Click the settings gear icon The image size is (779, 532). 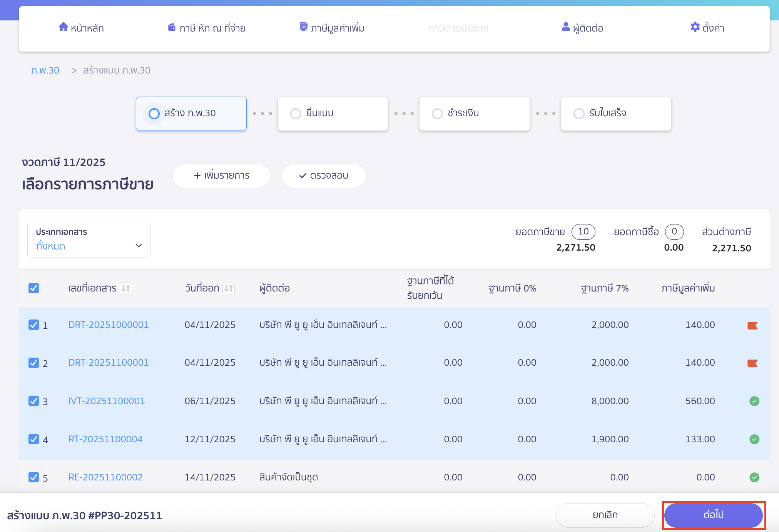click(x=695, y=27)
